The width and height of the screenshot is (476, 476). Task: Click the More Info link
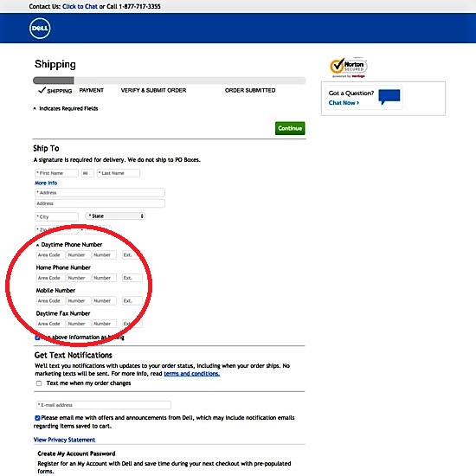pos(46,183)
